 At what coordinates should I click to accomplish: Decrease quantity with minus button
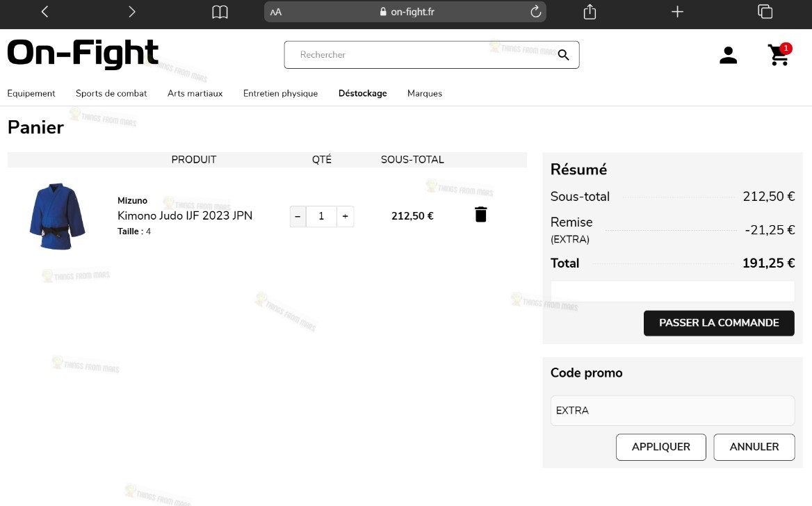pyautogui.click(x=298, y=216)
